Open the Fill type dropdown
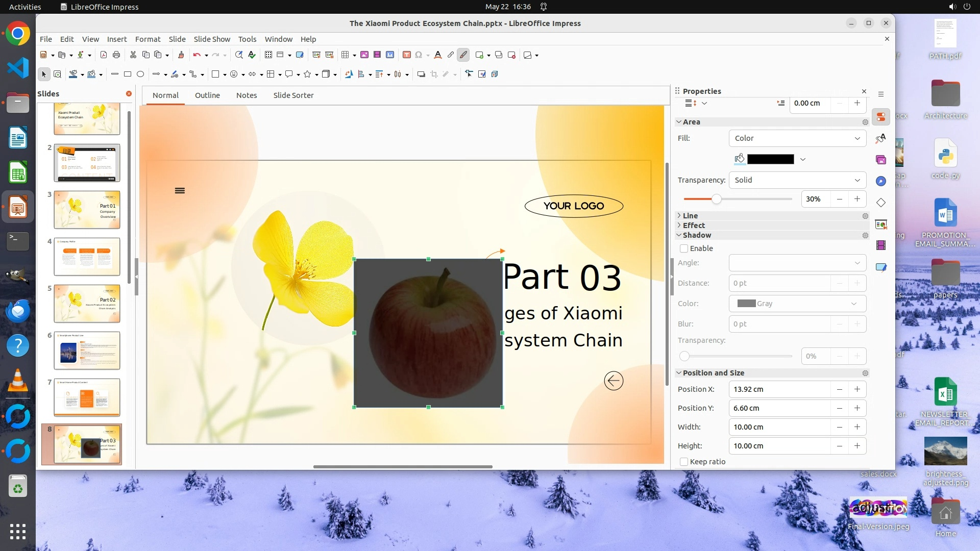Viewport: 980px width, 551px height. coord(797,138)
